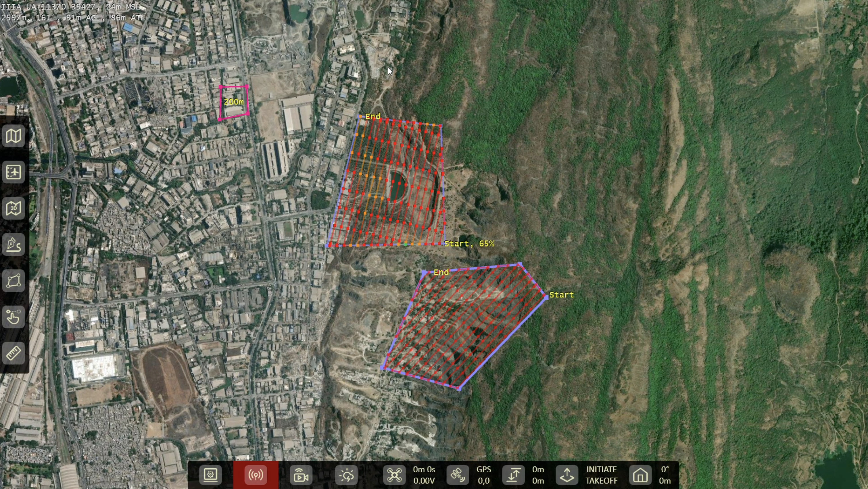Toggle the red telemetry link button
Screen dimensions: 868x489
(x=256, y=475)
